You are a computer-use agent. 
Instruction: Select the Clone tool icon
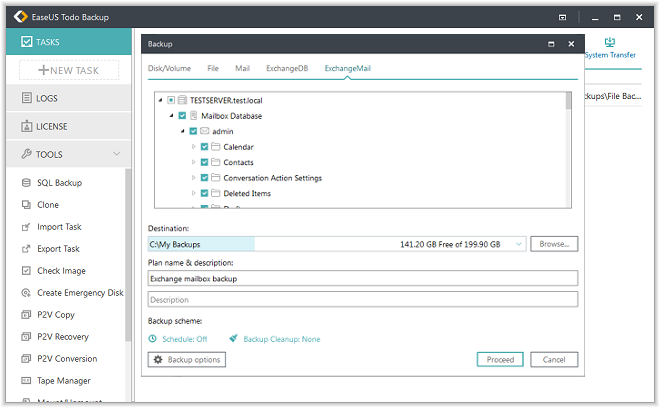click(27, 205)
